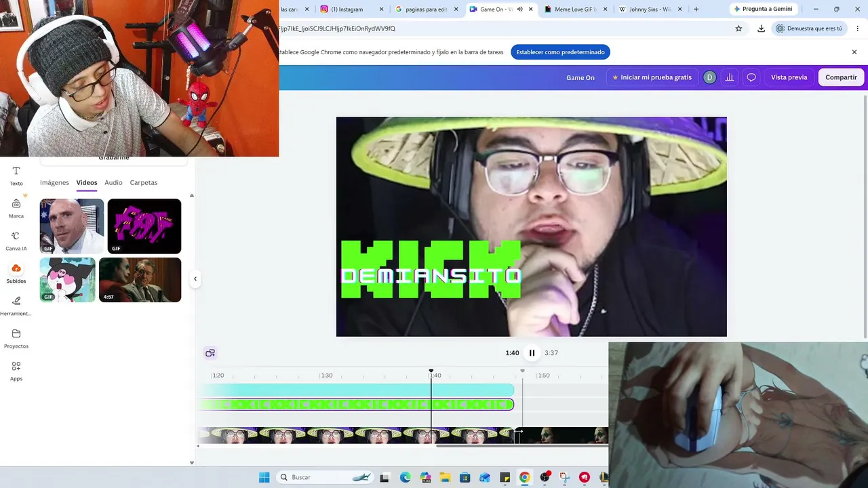Open Vista previa preview
The image size is (868, 488).
(789, 77)
